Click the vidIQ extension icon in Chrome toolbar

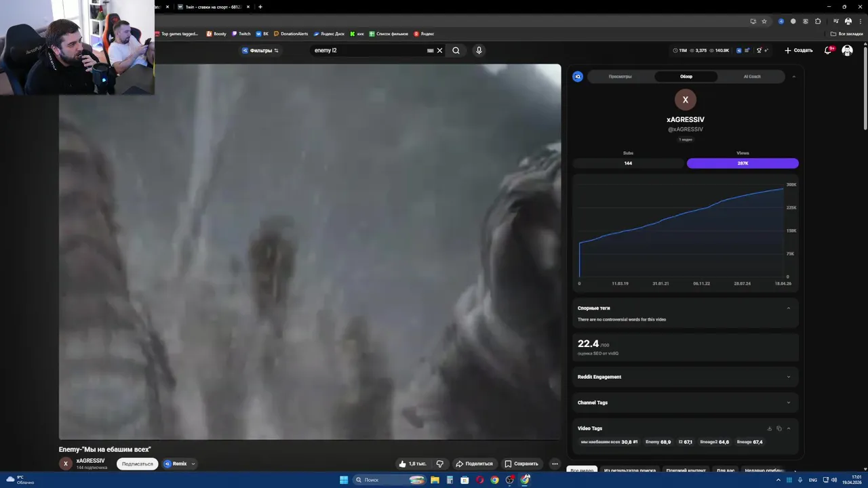pyautogui.click(x=781, y=21)
